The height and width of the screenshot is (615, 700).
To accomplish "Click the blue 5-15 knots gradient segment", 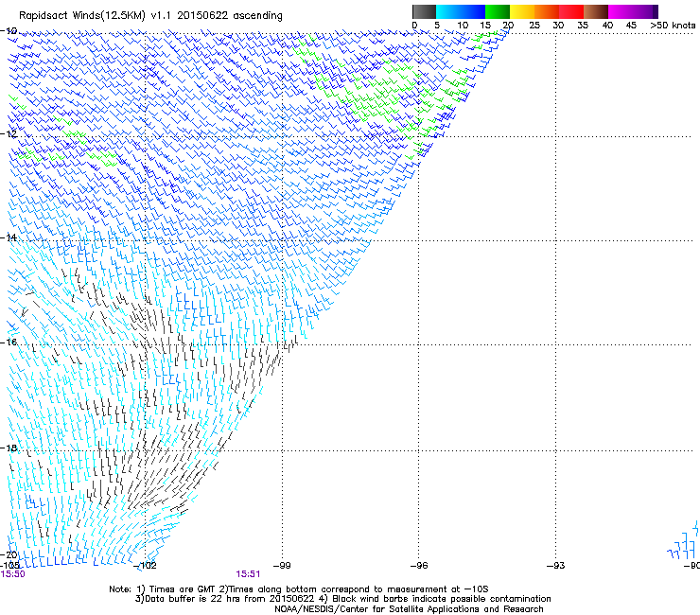I will (x=461, y=11).
